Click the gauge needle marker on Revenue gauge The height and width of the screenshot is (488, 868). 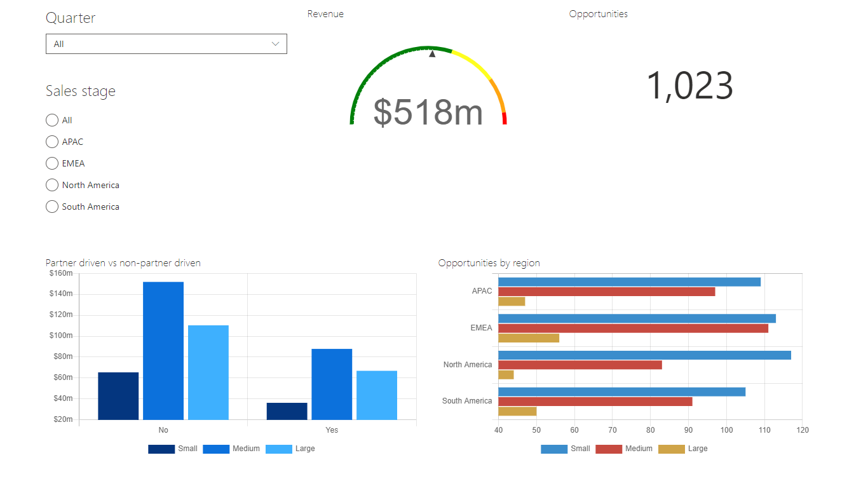click(x=432, y=54)
